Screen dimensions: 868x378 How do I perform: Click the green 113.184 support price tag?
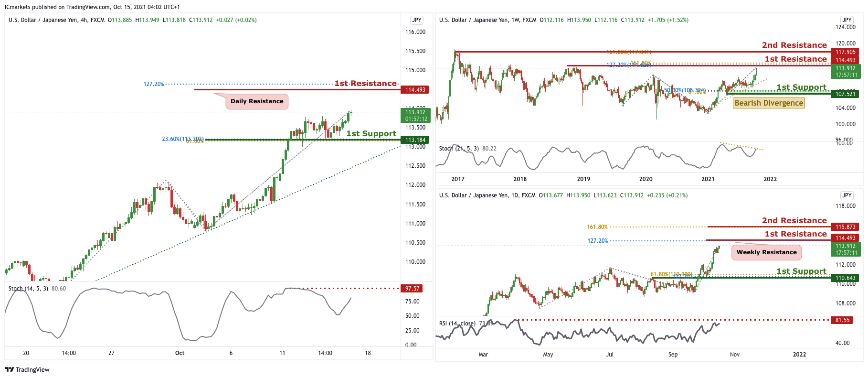click(415, 140)
